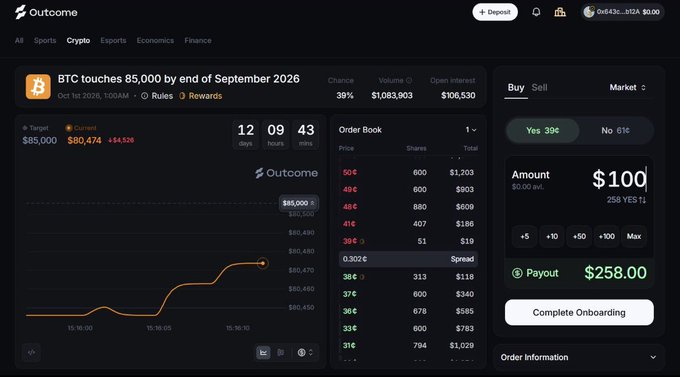The height and width of the screenshot is (377, 680).
Task: Open the Crypto category
Action: click(x=78, y=40)
